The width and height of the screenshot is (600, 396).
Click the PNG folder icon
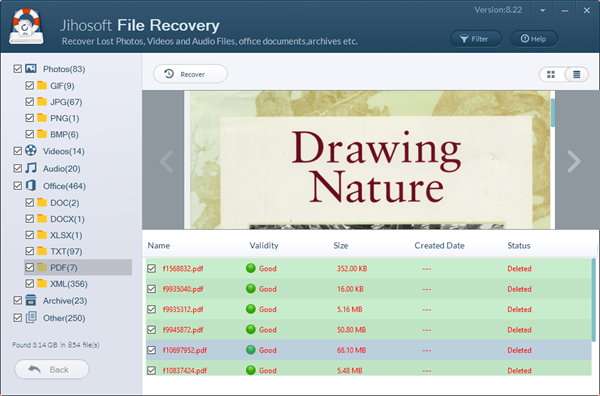click(x=42, y=118)
